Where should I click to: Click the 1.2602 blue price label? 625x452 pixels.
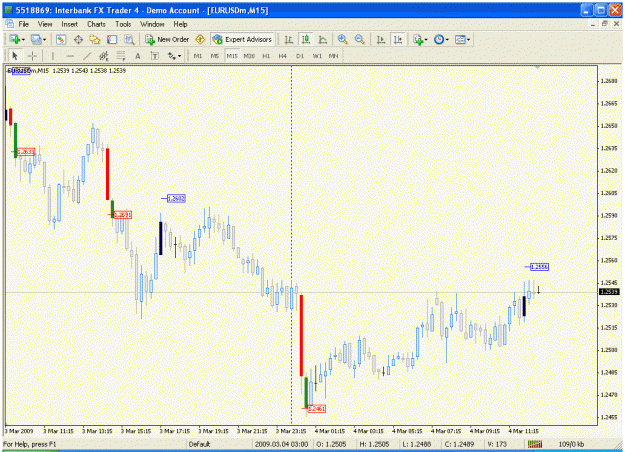176,198
